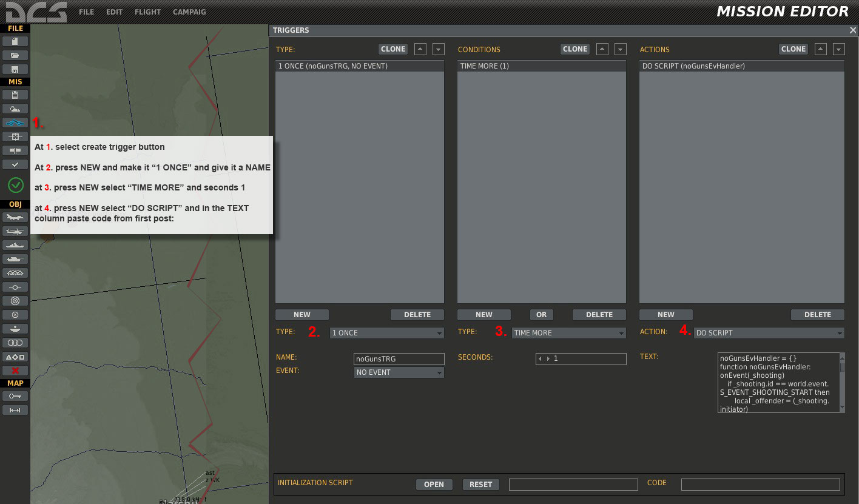859x504 pixels.
Task: Create NEW action
Action: click(x=666, y=315)
